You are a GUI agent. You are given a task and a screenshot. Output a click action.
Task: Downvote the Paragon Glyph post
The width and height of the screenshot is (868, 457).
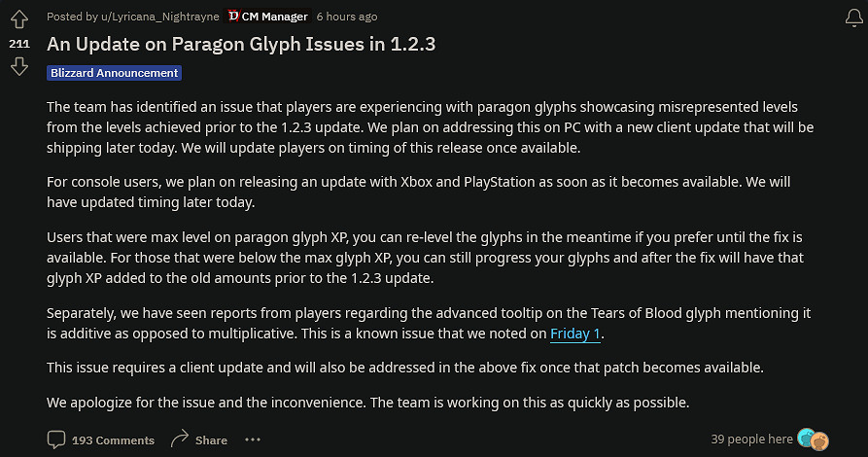pos(18,66)
